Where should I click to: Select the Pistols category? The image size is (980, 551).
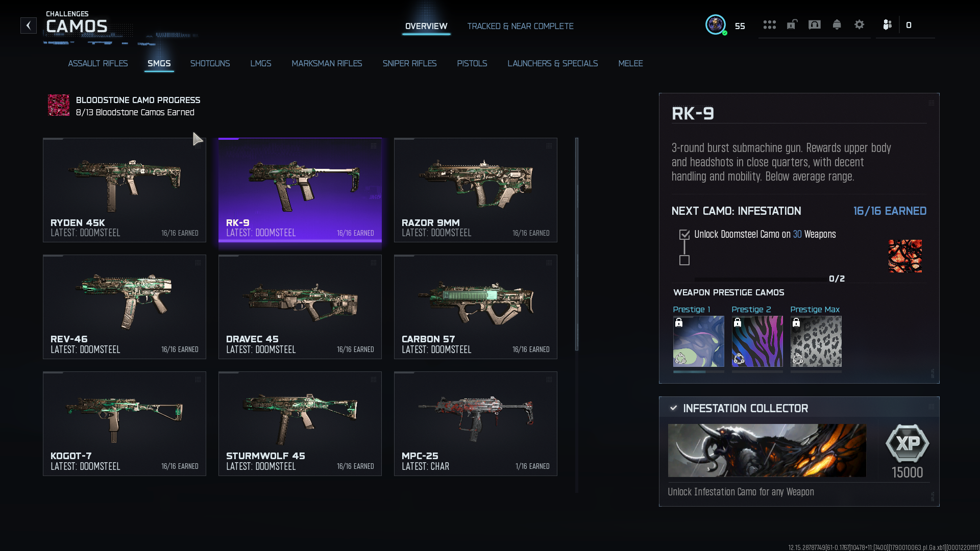click(x=472, y=63)
